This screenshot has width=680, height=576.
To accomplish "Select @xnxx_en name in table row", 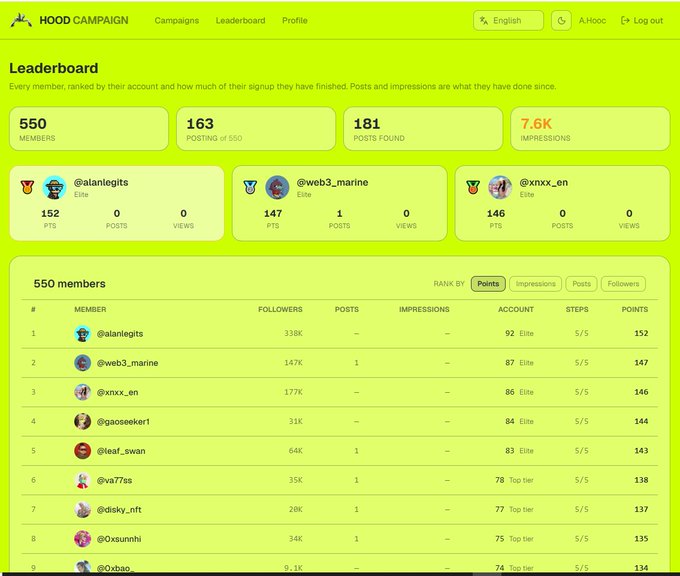I will 117,392.
